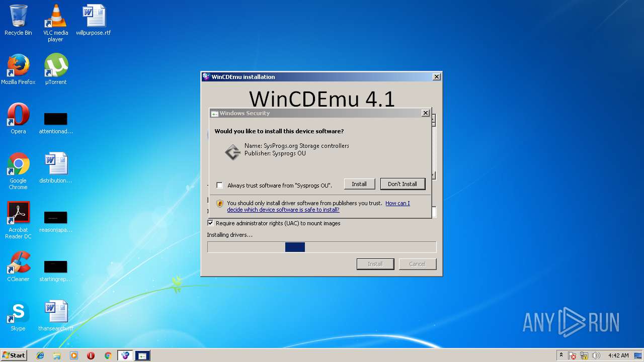Open the Opera browser shortcut
The width and height of the screenshot is (644, 362).
click(18, 119)
